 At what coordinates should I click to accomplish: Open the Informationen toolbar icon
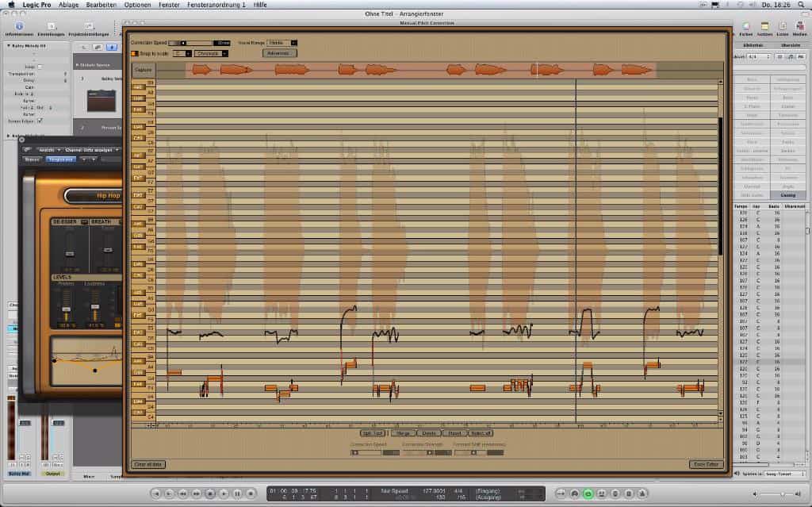point(19,26)
